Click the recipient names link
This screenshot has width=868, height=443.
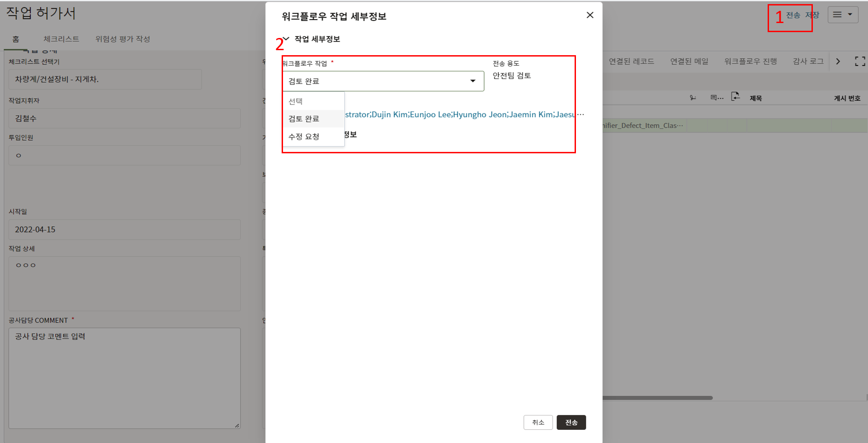pos(461,115)
